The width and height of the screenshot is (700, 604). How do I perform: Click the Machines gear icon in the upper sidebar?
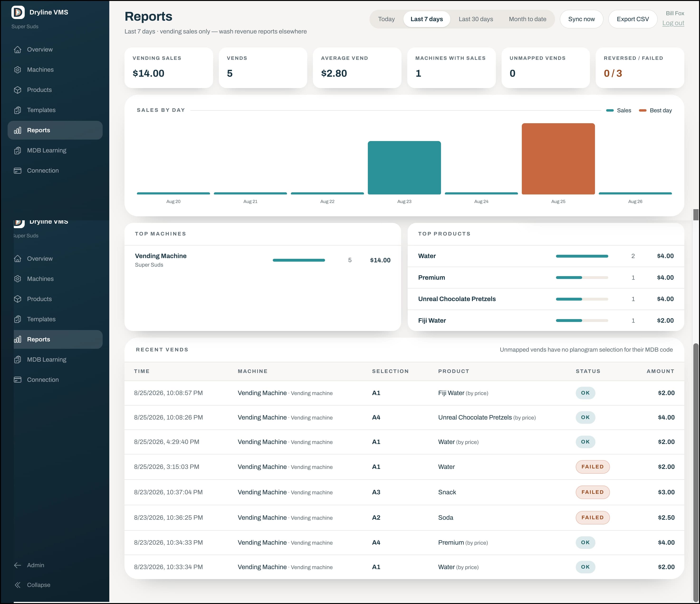(x=18, y=70)
